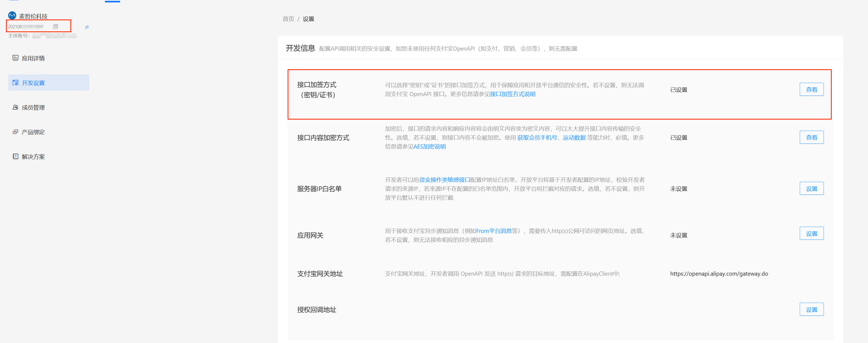Click the 首页 breadcrumb link
Screen dimensions: 868x343
(288, 19)
